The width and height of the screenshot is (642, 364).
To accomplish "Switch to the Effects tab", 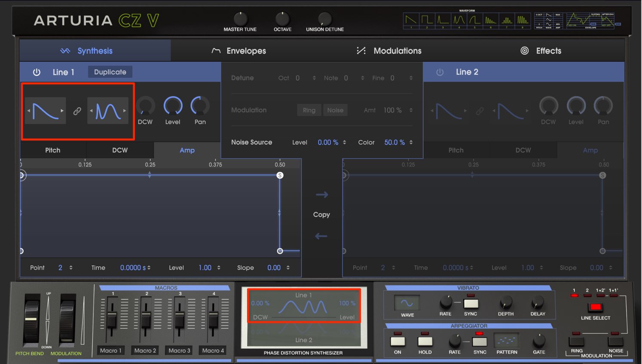I will 541,51.
